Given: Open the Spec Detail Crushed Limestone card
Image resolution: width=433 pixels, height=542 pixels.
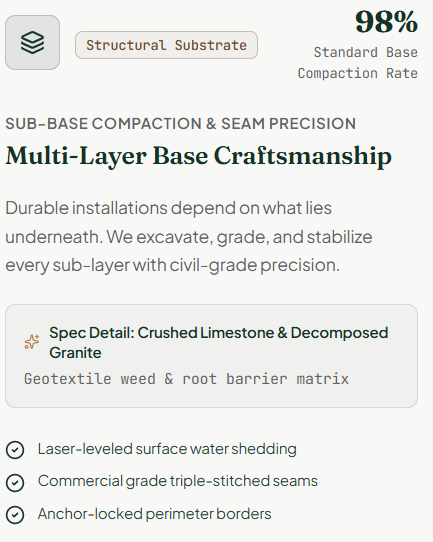Looking at the screenshot, I should click(211, 356).
